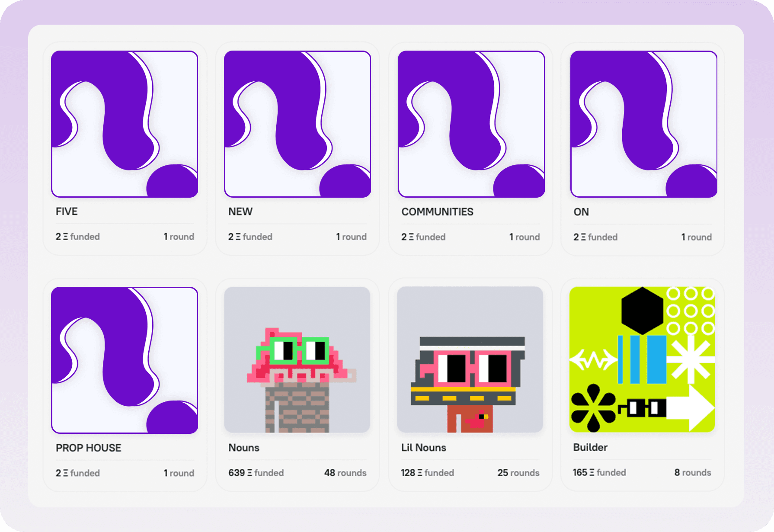Screen dimensions: 774x532
Task: Click the COMMUNITIES title text
Action: 437,212
